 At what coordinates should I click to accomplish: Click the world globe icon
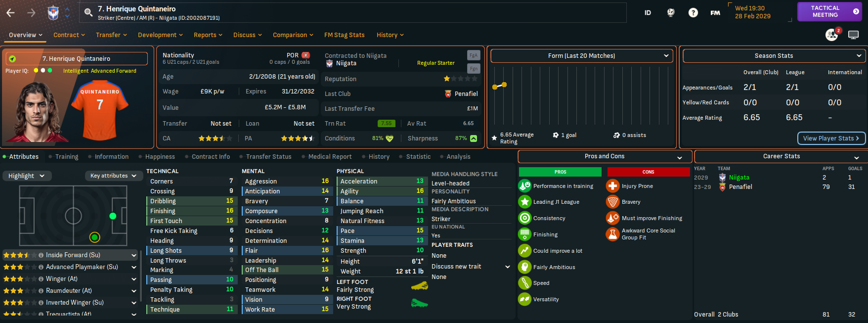point(671,13)
